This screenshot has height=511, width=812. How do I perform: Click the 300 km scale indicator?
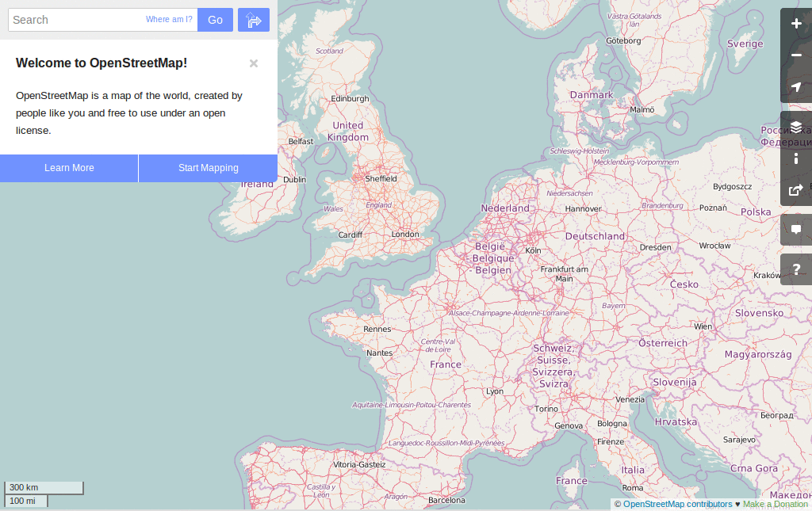[44, 487]
